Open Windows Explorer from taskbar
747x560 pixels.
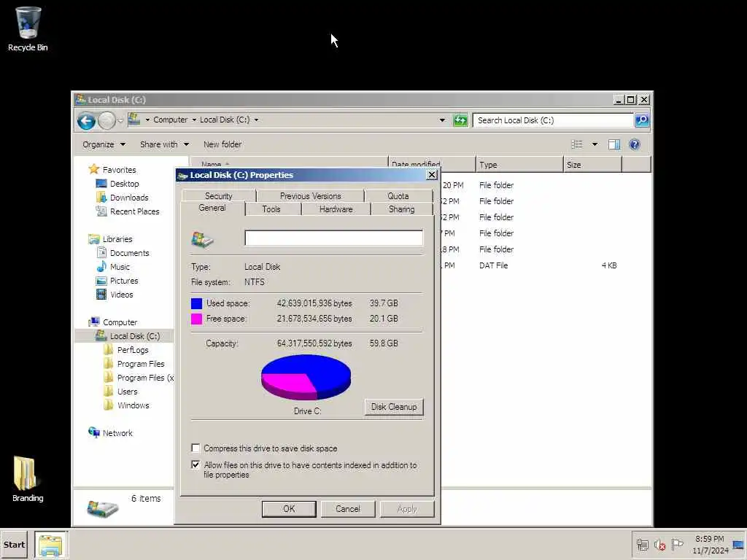coord(50,545)
